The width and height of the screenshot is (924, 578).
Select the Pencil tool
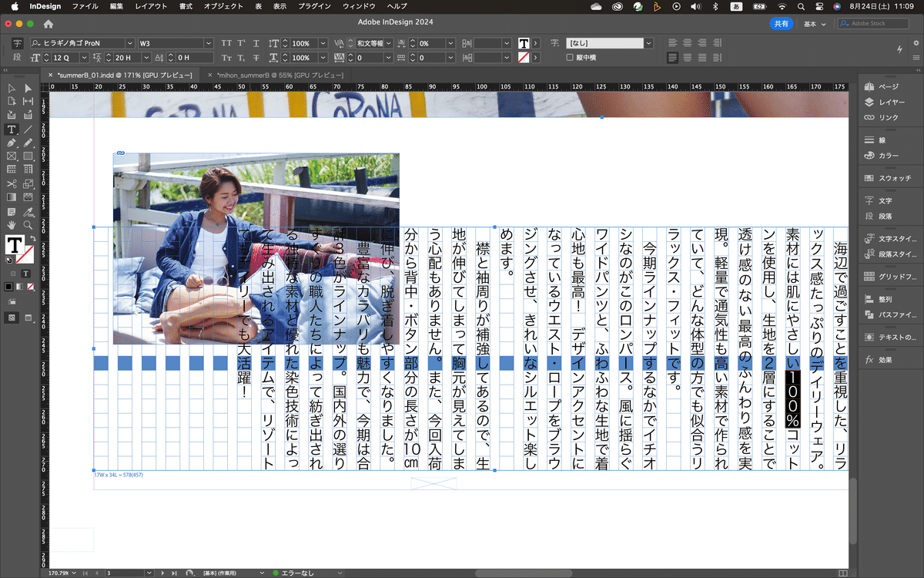(28, 143)
